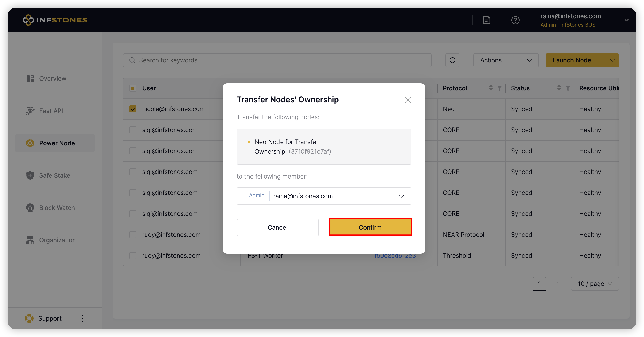Screen dimensions: 644x337
Task: Click the Protocol column filter icon
Action: pyautogui.click(x=500, y=88)
